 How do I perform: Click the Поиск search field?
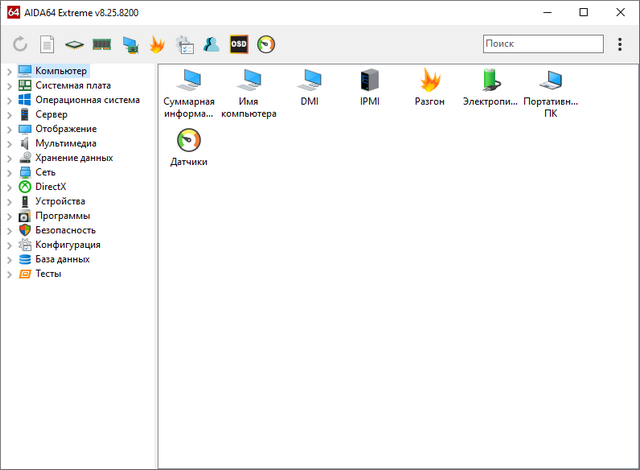coord(542,44)
